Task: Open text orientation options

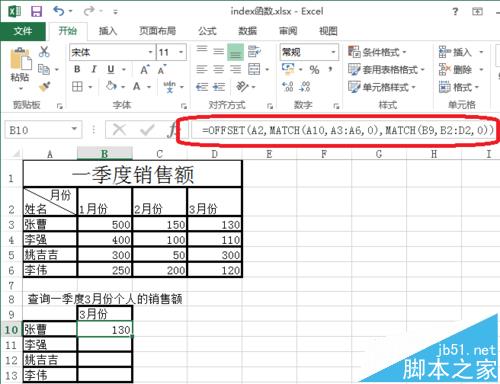Action: coord(242,87)
